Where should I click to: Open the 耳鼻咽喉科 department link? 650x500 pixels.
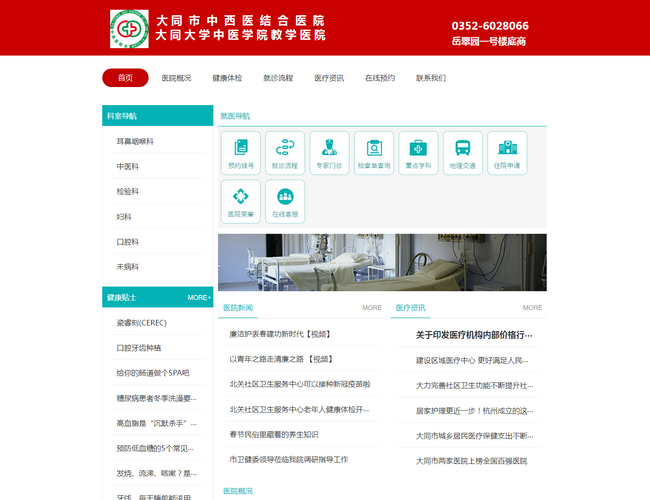[x=135, y=142]
